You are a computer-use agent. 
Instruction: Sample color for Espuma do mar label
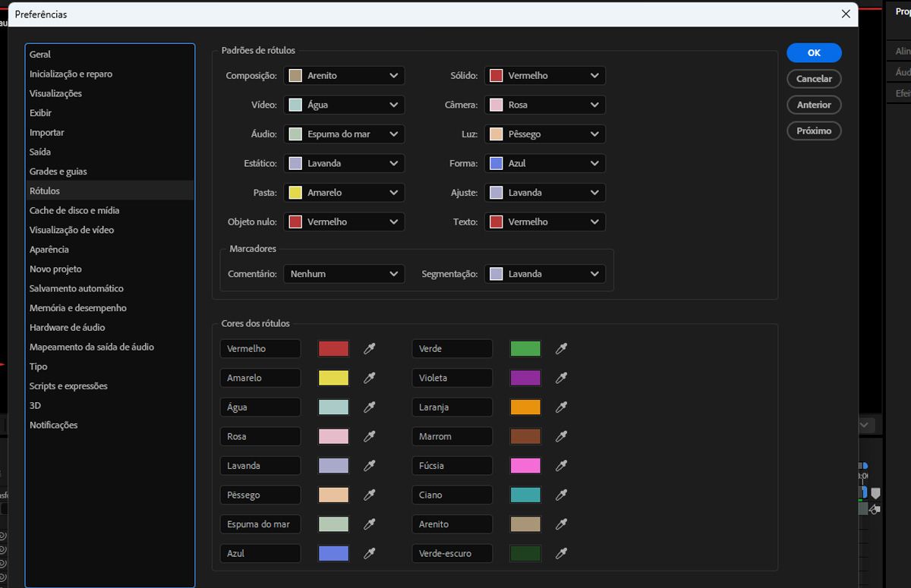pyautogui.click(x=370, y=524)
